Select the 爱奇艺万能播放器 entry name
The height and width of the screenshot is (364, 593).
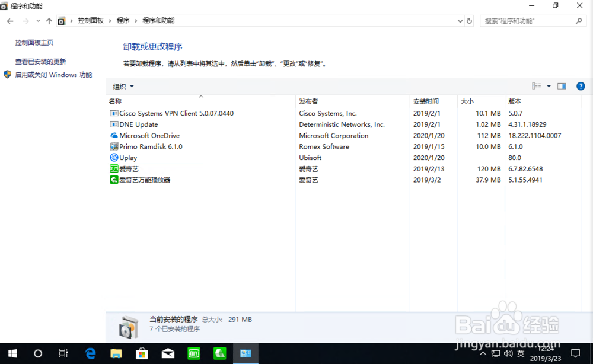pos(145,180)
